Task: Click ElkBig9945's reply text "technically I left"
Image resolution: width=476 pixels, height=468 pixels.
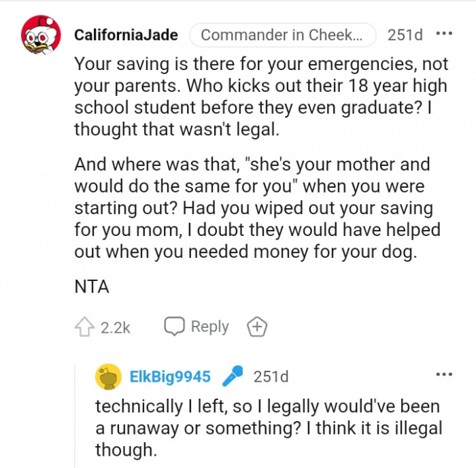Action: pyautogui.click(x=269, y=428)
